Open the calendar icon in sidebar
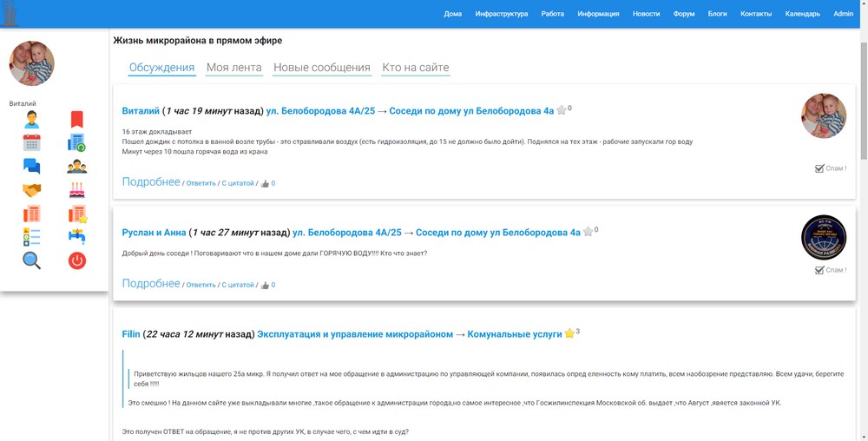868x441 pixels. (31, 142)
